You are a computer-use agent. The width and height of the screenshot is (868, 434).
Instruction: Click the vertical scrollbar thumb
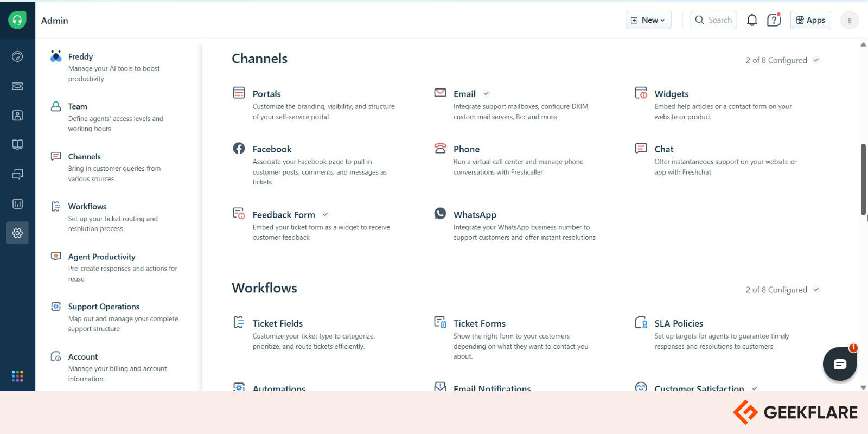tap(863, 179)
